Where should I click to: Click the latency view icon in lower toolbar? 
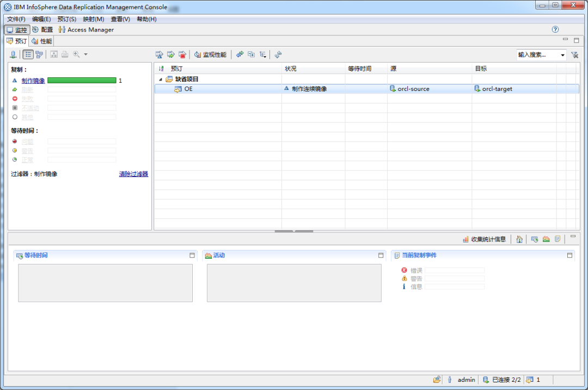tap(535, 239)
